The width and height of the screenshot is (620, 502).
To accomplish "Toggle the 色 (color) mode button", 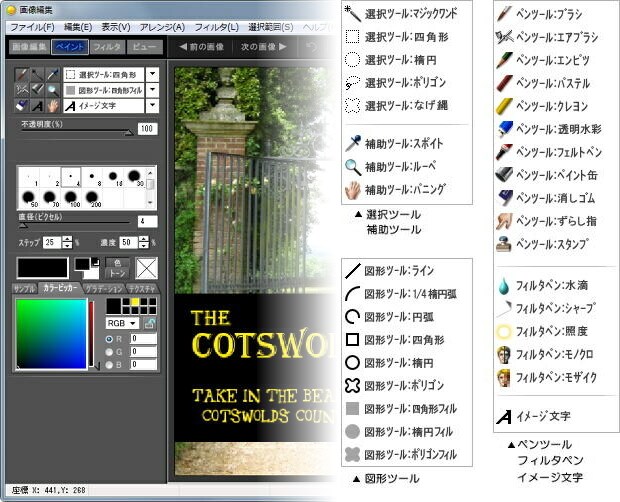I will tap(117, 262).
